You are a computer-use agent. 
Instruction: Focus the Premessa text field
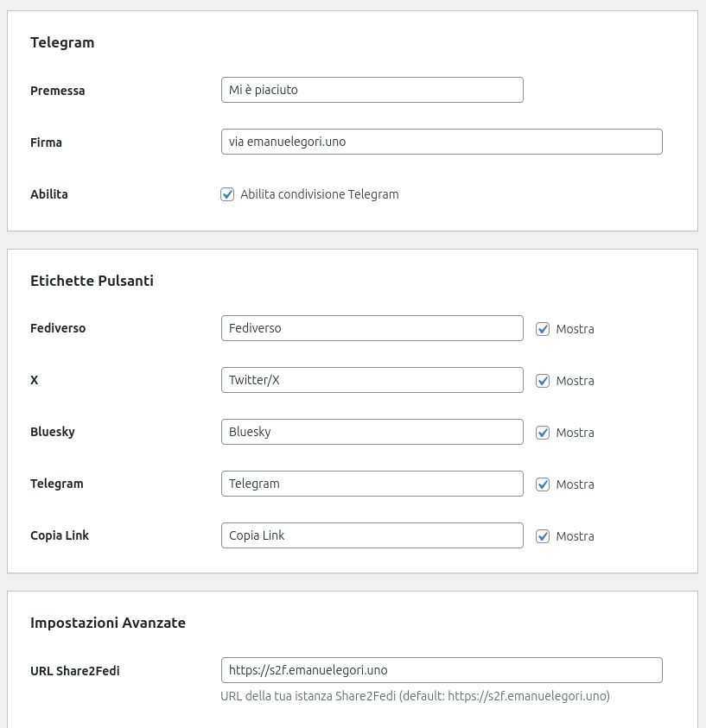point(372,90)
